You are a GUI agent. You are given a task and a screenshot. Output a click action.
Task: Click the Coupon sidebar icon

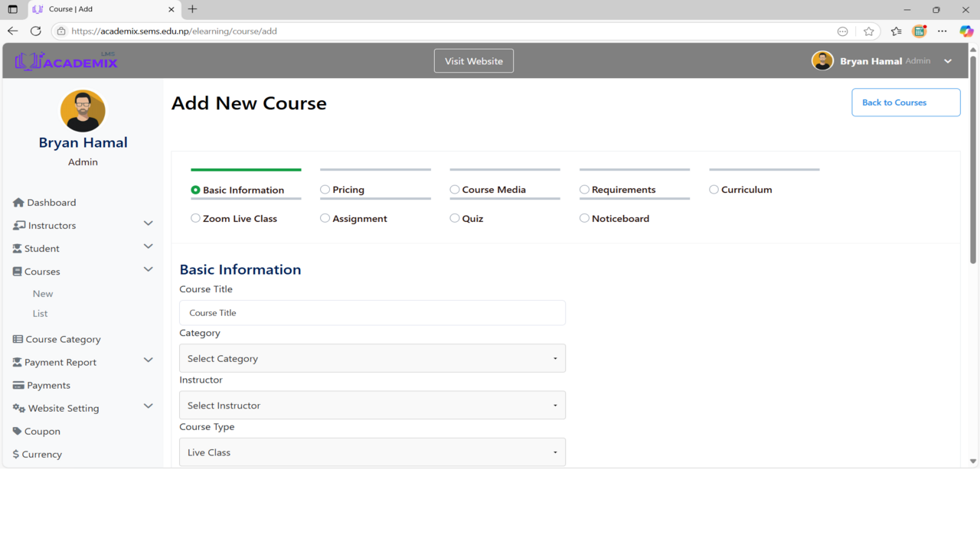point(17,431)
